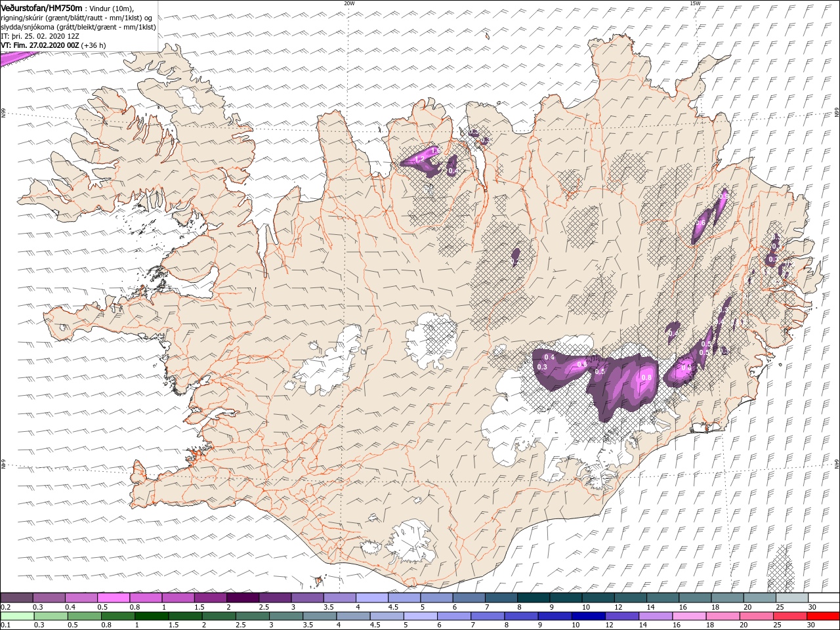
Task: Select the upper legend swatch for 1–1.5
Action: click(178, 598)
